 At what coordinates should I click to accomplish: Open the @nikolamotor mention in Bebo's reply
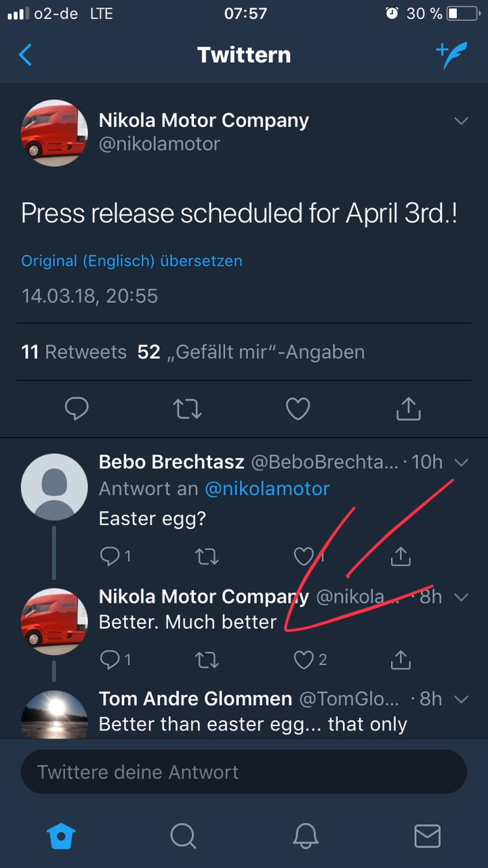pos(267,488)
